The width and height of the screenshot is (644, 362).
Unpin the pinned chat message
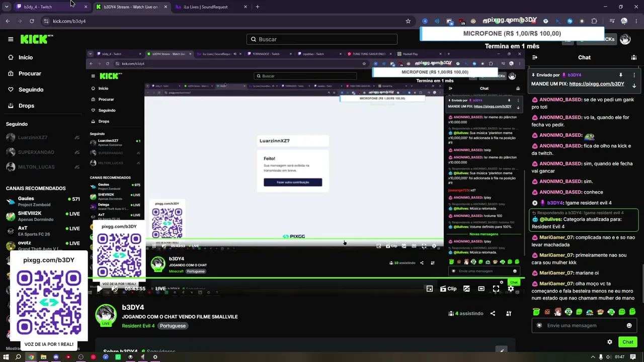[x=621, y=75]
